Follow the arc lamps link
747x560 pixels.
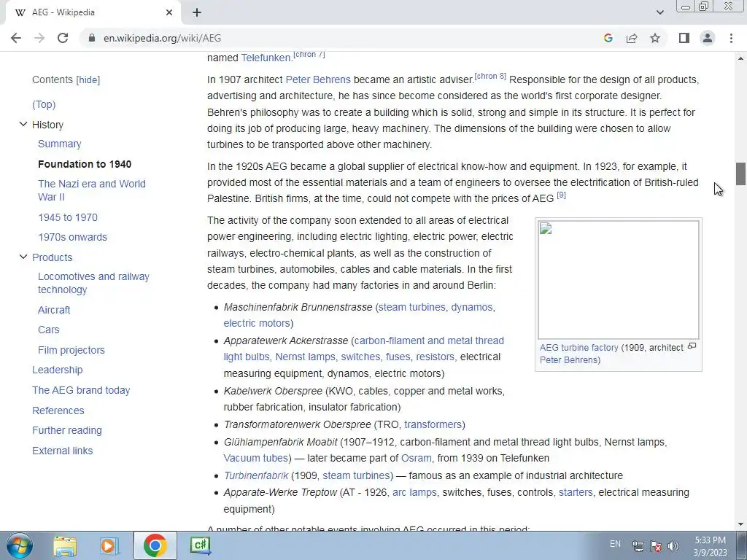[x=414, y=493]
